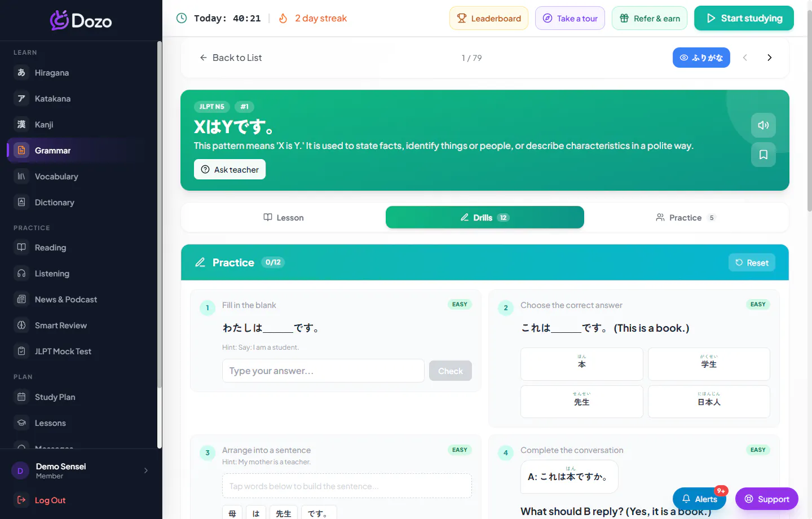Choose answer 学生 for question 2
The width and height of the screenshot is (812, 519).
[x=709, y=364]
